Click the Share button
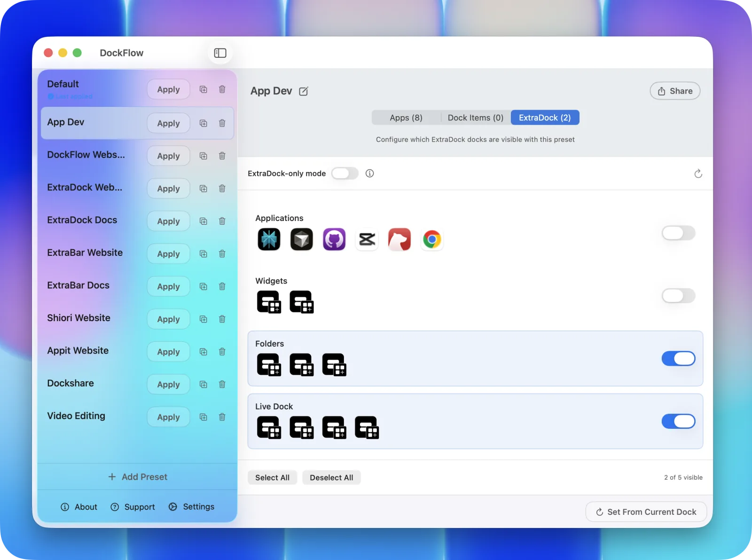Screen dimensions: 752x560 [675, 91]
